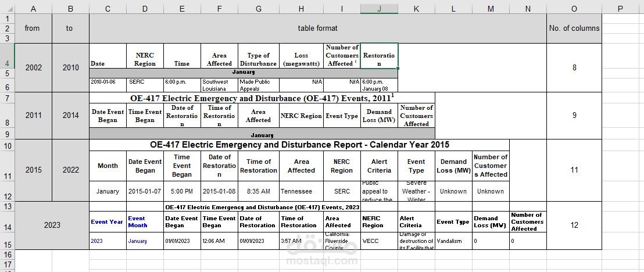The image size is (644, 272).
Task: Click the 'from' header cell
Action: [x=33, y=28]
